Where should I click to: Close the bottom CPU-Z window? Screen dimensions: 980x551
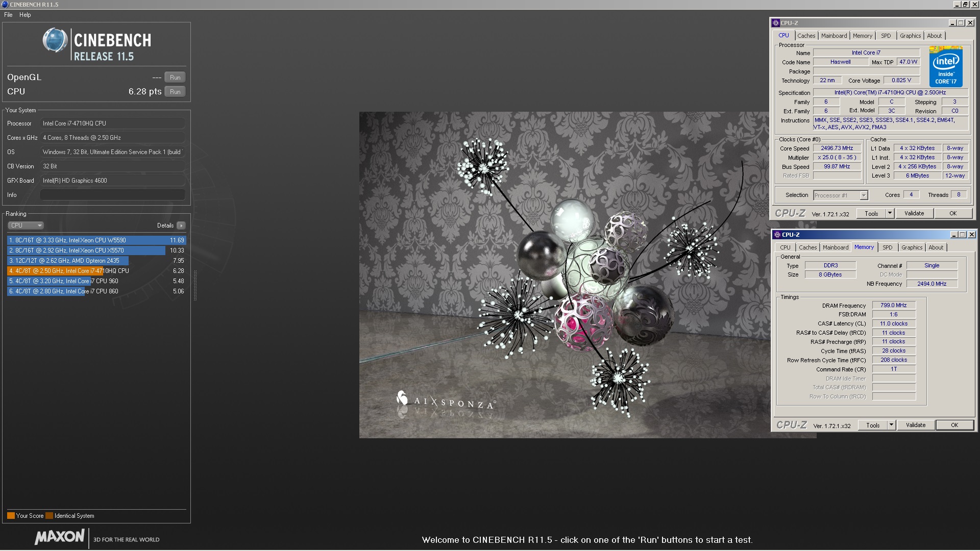[x=972, y=235]
